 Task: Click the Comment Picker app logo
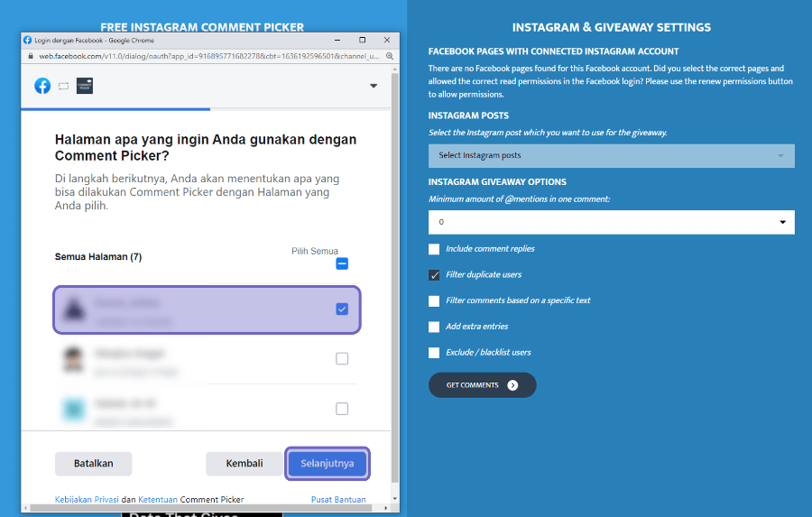pos(85,86)
